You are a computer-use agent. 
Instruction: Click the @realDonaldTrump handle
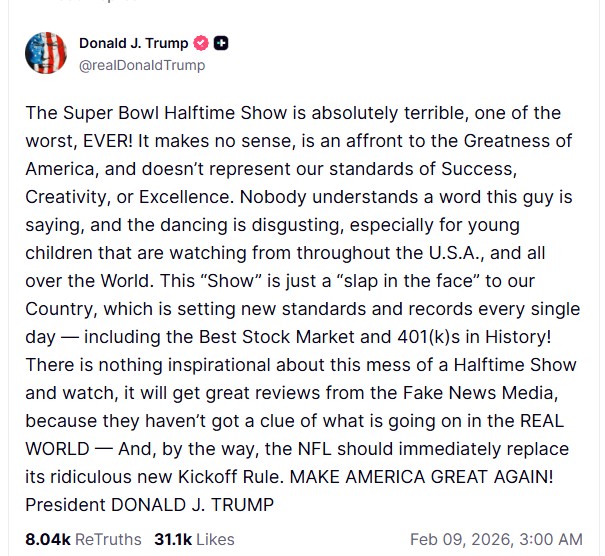click(142, 65)
